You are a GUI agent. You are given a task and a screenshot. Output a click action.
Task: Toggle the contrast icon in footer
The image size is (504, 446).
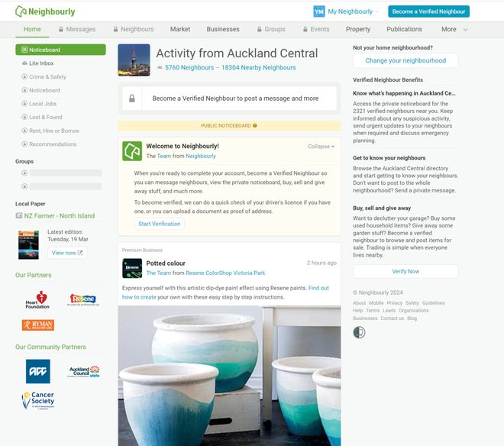point(359,332)
